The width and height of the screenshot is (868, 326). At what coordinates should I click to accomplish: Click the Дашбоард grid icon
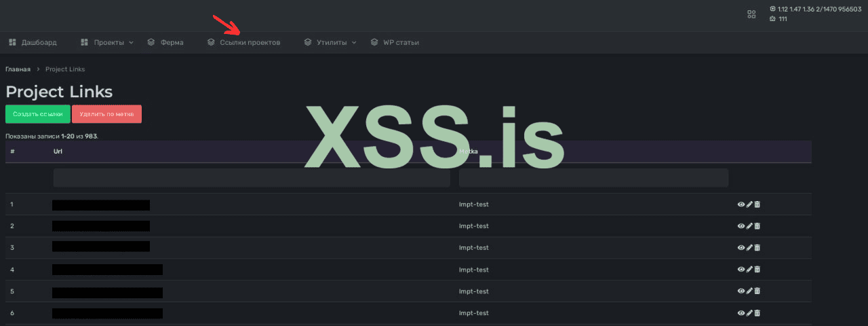[x=12, y=42]
